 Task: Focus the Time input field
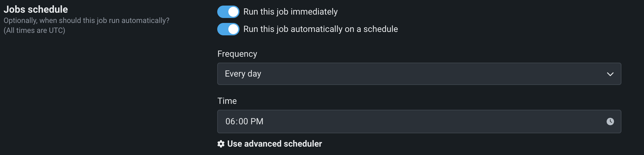402,122
